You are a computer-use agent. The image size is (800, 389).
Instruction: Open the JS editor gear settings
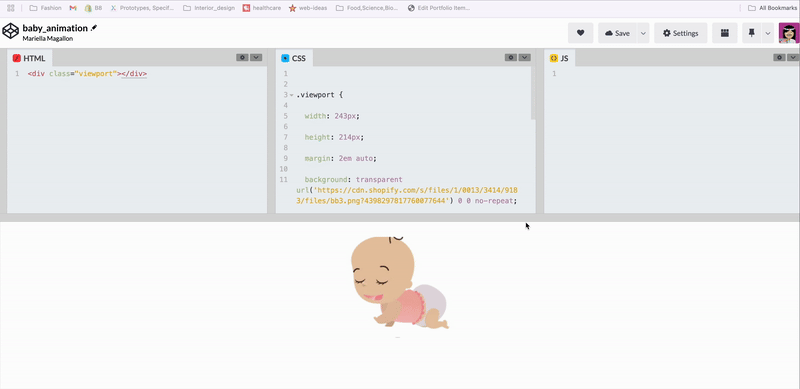(779, 58)
